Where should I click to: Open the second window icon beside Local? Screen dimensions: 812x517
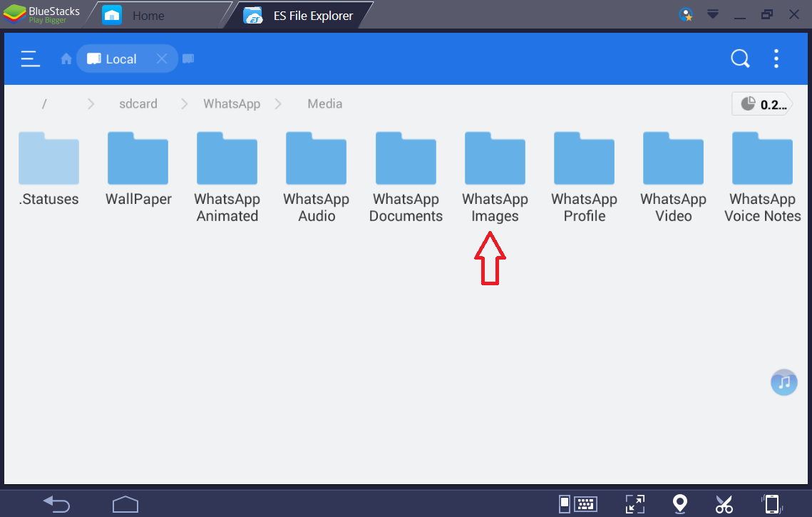pos(188,58)
